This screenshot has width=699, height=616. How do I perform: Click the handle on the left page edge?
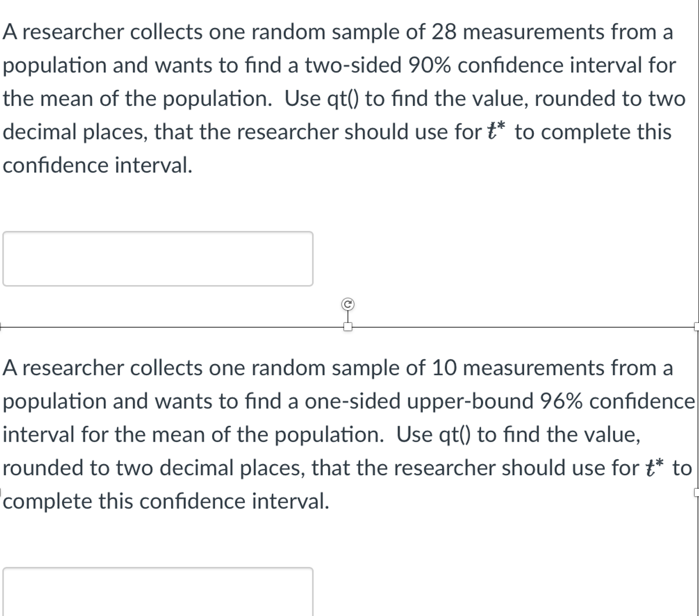click(2, 492)
